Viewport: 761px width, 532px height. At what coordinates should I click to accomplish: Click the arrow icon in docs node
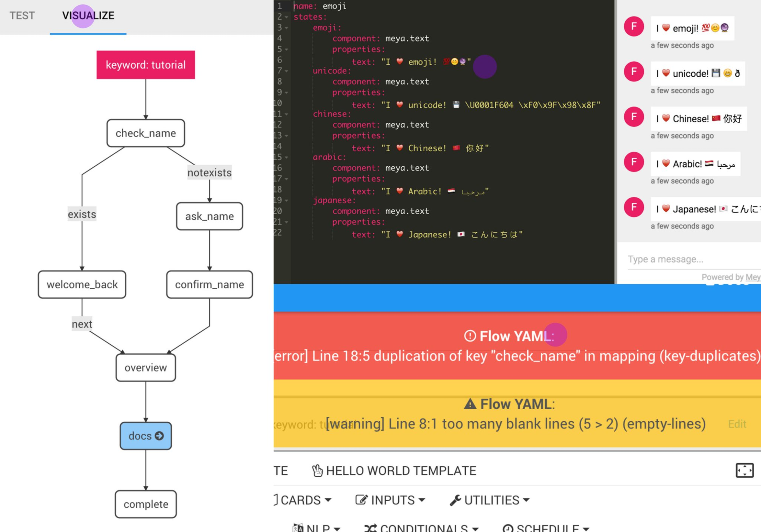point(159,436)
